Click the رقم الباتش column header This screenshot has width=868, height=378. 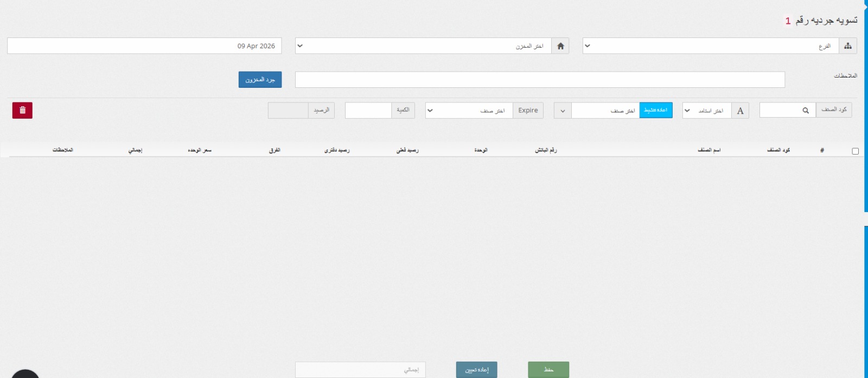[x=546, y=150]
